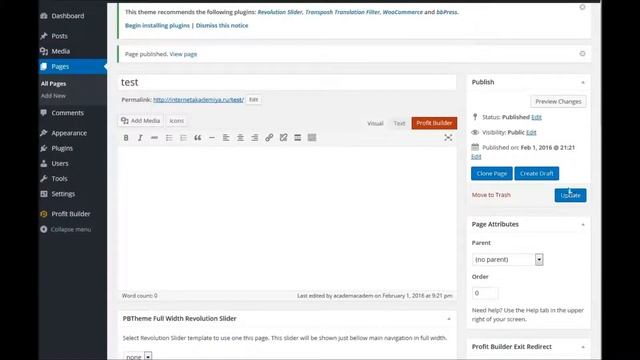Screen dimensions: 640x360
Task: Click the Preview Changes button
Action: [558, 102]
